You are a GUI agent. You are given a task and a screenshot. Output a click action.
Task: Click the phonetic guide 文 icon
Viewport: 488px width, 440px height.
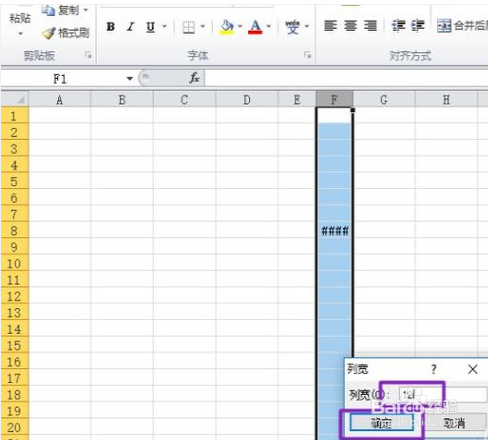tap(292, 27)
